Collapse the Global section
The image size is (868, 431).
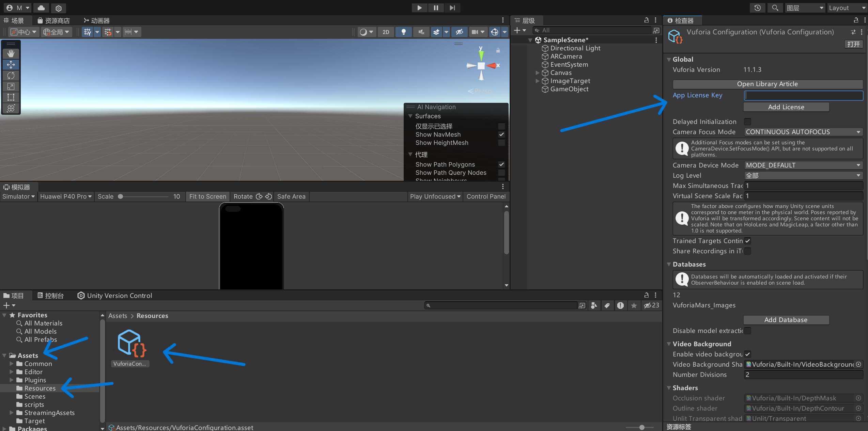tap(669, 59)
